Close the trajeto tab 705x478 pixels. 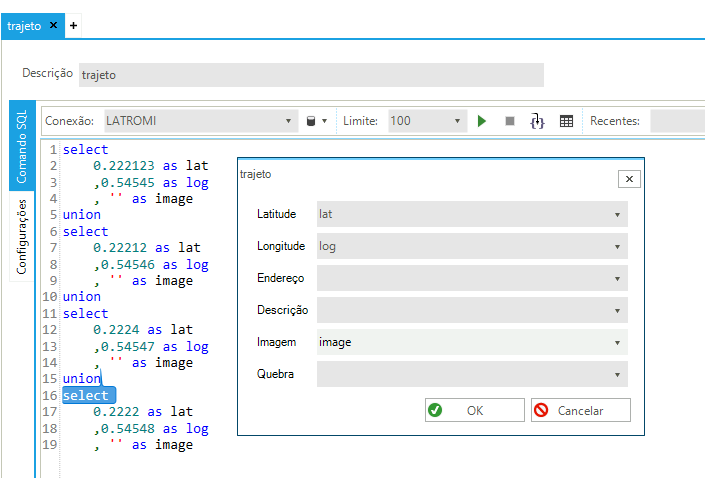[54, 25]
